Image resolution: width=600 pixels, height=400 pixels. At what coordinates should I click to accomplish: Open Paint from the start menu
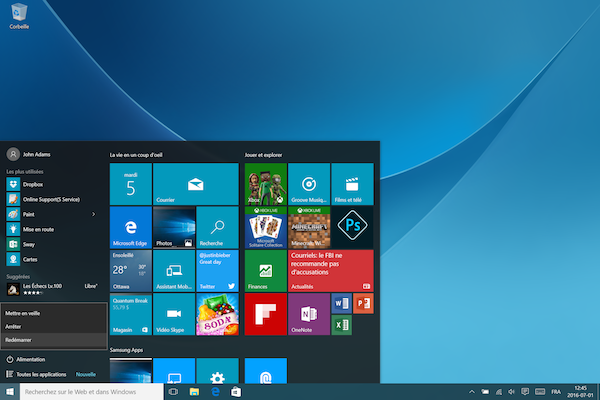click(46, 214)
